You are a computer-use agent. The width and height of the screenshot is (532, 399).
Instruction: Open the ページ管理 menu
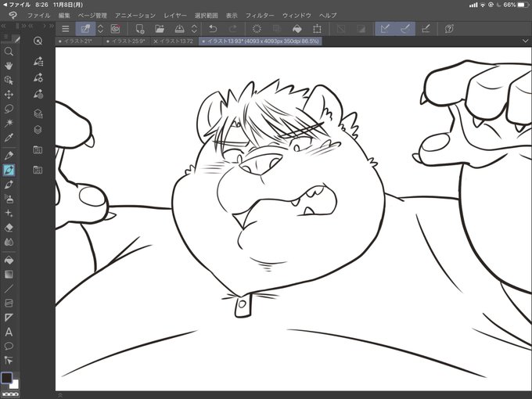[x=92, y=16]
